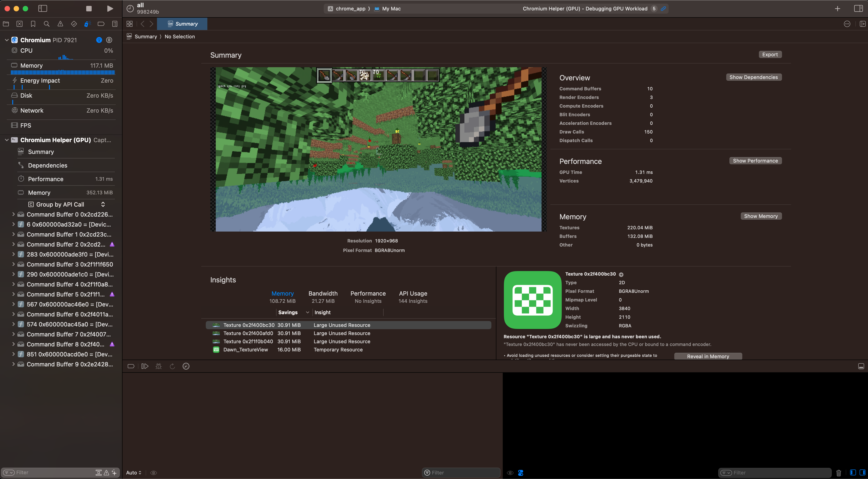Image resolution: width=868 pixels, height=479 pixels.
Task: Expand the 283 0x600000ade3f0 row
Action: tap(13, 254)
